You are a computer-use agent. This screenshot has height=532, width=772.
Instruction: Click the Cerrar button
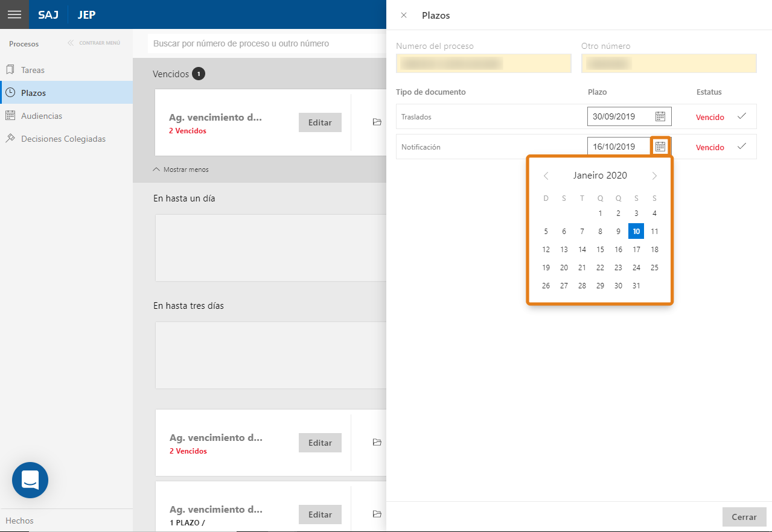pos(744,517)
